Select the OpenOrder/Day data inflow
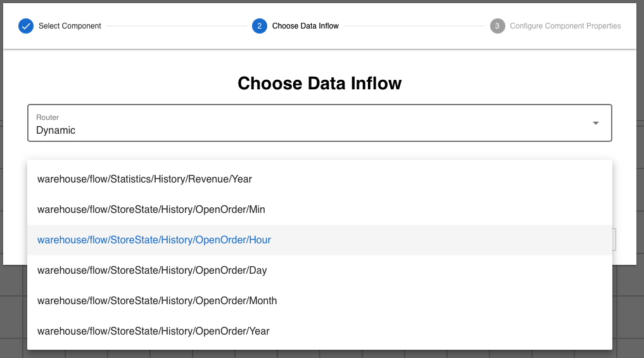The height and width of the screenshot is (358, 644). 152,271
